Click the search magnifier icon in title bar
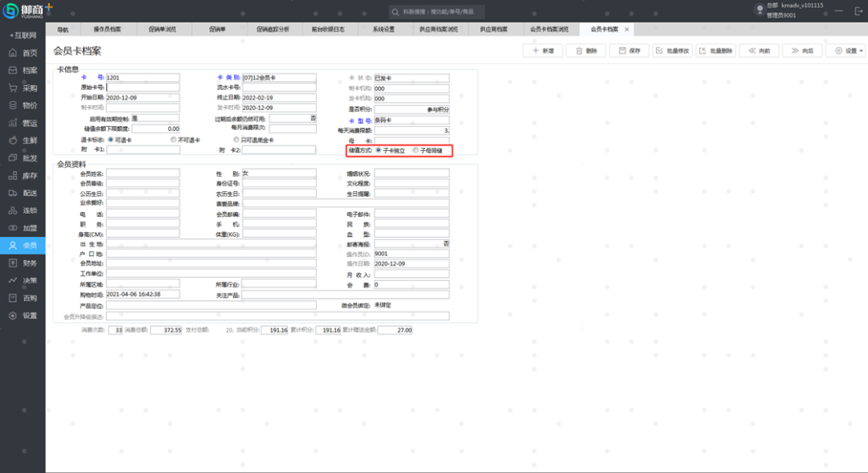 coord(395,11)
